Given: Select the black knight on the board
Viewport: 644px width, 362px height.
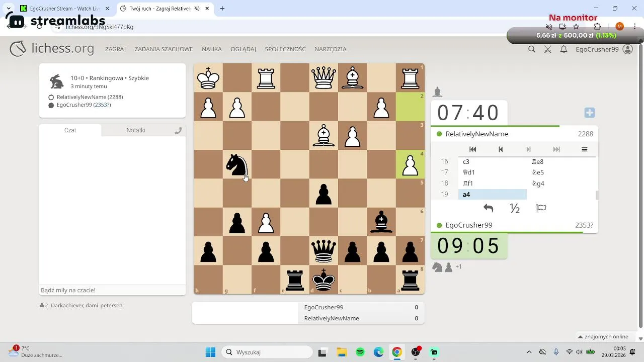Looking at the screenshot, I should (237, 164).
